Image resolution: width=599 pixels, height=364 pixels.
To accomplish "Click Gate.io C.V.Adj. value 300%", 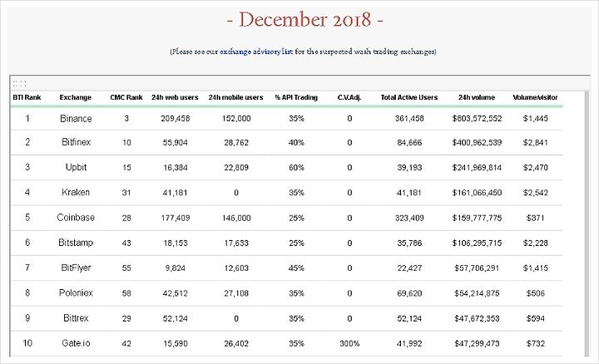I will (x=349, y=344).
